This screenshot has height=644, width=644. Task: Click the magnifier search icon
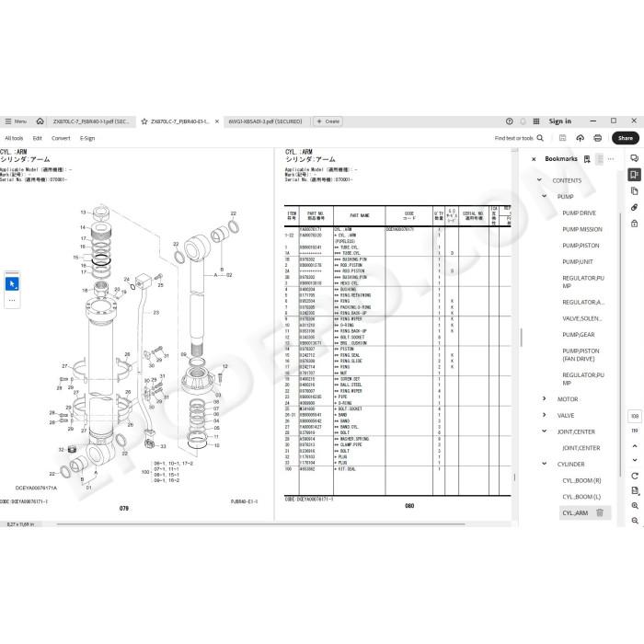pyautogui.click(x=540, y=138)
